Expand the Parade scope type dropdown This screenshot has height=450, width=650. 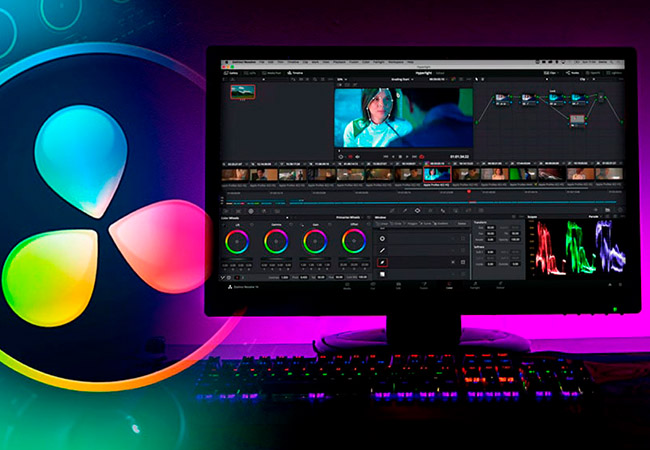594,217
